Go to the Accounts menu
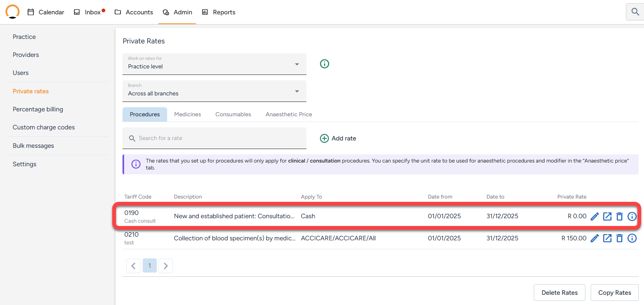644x305 pixels. click(x=134, y=12)
